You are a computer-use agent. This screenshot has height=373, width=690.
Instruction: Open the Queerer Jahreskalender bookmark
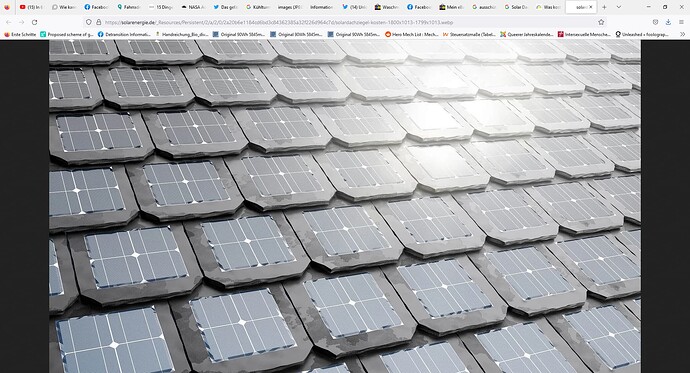coord(527,34)
